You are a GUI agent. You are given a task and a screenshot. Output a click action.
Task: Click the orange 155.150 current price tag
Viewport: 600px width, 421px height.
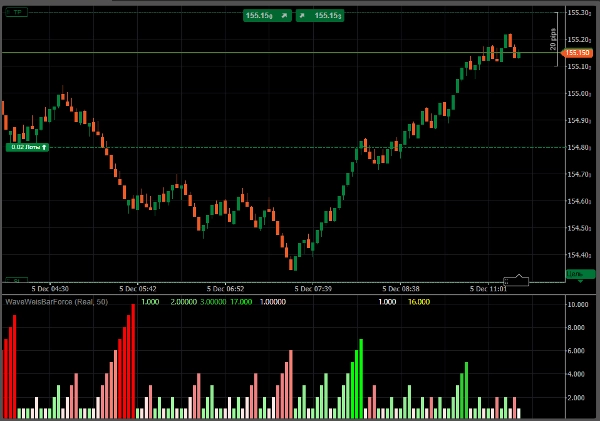(x=577, y=52)
